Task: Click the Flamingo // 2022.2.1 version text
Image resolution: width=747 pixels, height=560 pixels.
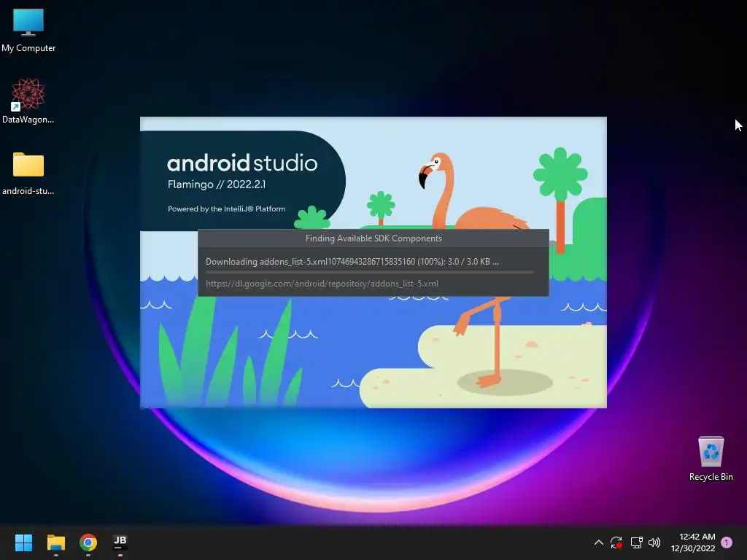Action: (217, 184)
